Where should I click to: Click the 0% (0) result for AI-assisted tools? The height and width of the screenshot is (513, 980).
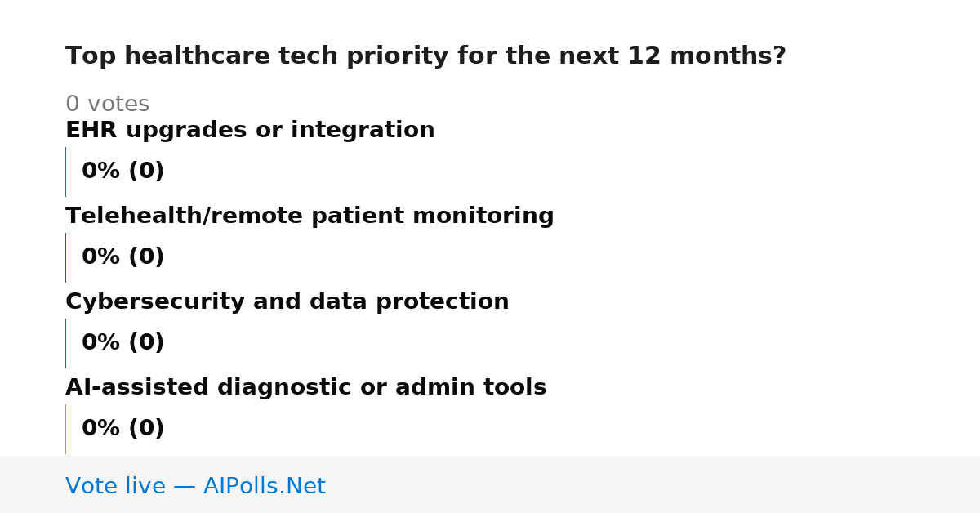(122, 429)
